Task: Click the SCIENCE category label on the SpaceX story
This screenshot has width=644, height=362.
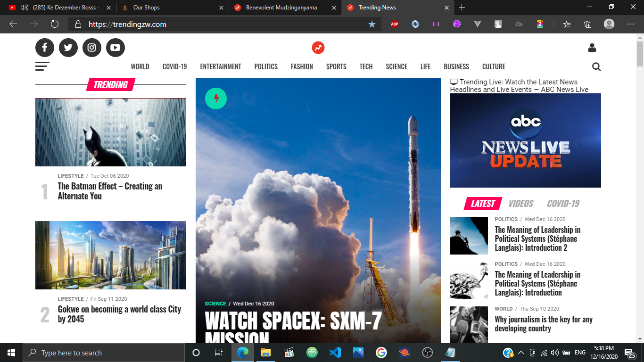Action: (x=215, y=304)
